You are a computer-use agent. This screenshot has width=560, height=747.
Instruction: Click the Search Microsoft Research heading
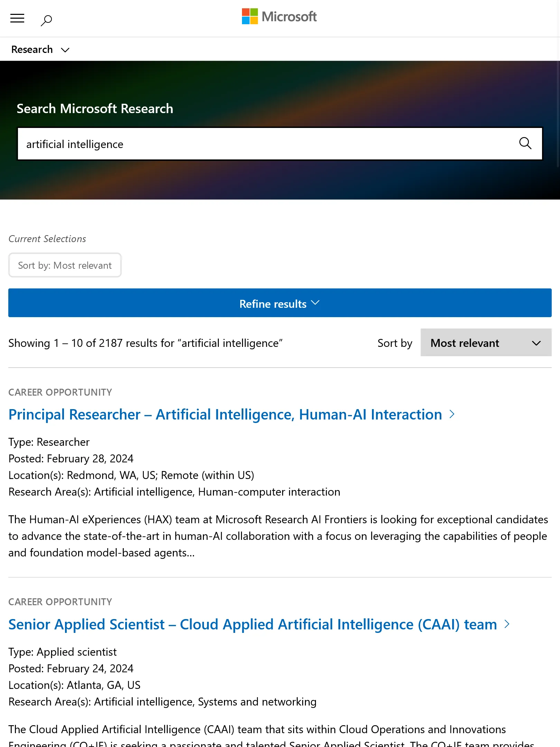95,109
